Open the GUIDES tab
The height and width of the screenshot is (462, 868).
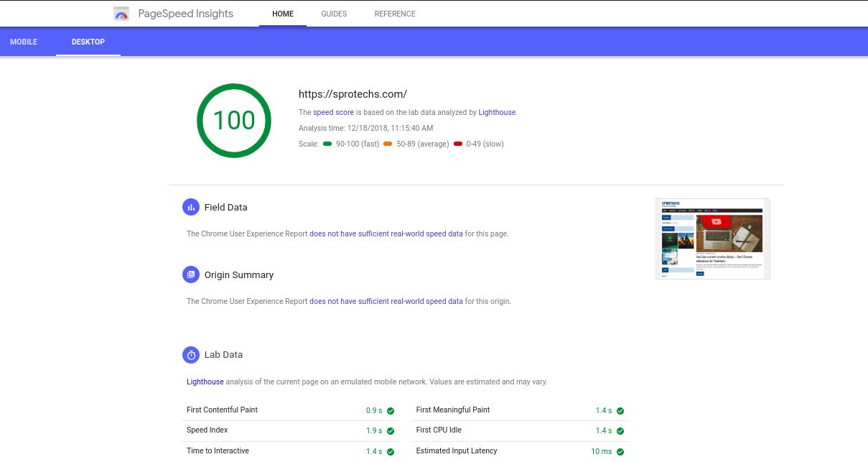[334, 14]
